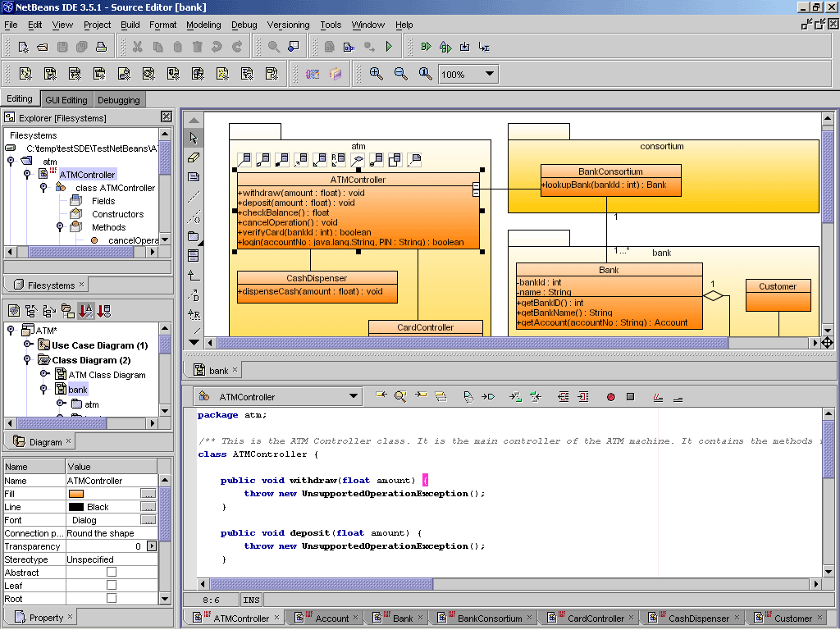The image size is (840, 630).
Task: Click the Step Into debug icon
Action: pyautogui.click(x=464, y=47)
